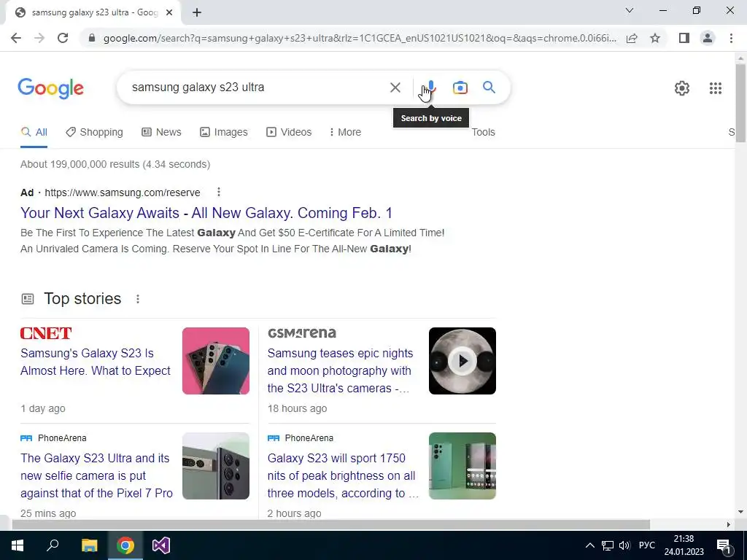Toggle the Chrome side panel icon

point(684,38)
